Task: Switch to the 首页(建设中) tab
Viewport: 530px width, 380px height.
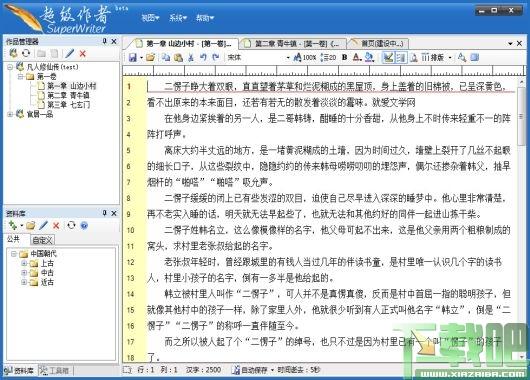Action: pos(379,44)
